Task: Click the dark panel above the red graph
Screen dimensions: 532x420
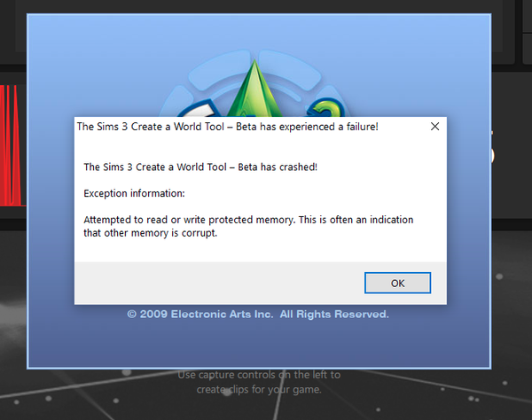Action: [13, 32]
